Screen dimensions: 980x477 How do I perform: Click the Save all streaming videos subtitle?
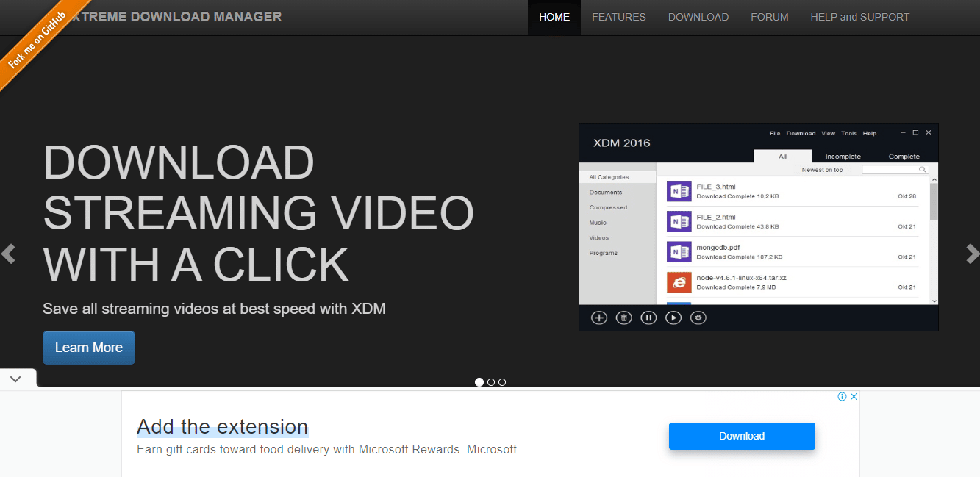tap(214, 309)
